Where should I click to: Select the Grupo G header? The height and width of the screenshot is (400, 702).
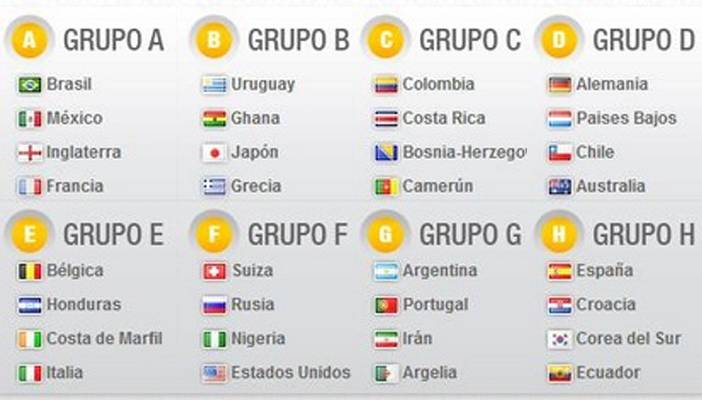pos(470,235)
